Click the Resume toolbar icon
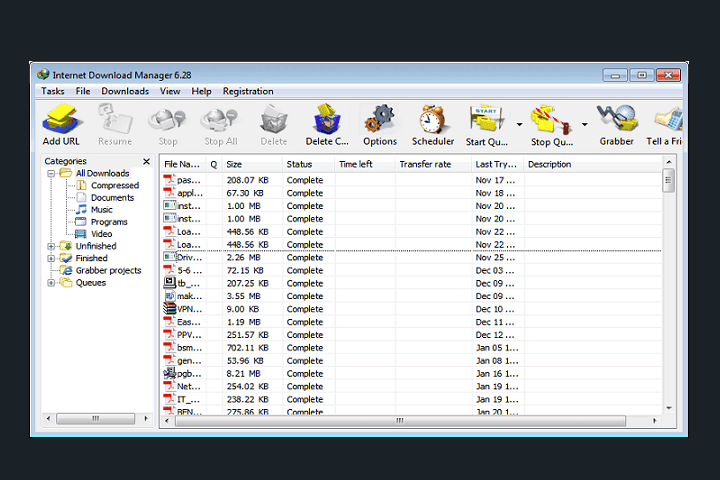 point(115,119)
